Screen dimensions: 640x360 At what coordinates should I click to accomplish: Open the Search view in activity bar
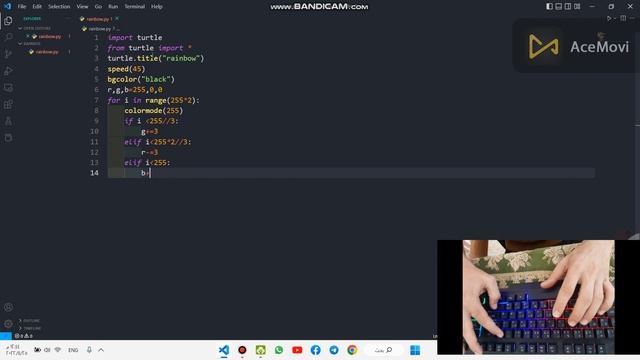coord(8,37)
